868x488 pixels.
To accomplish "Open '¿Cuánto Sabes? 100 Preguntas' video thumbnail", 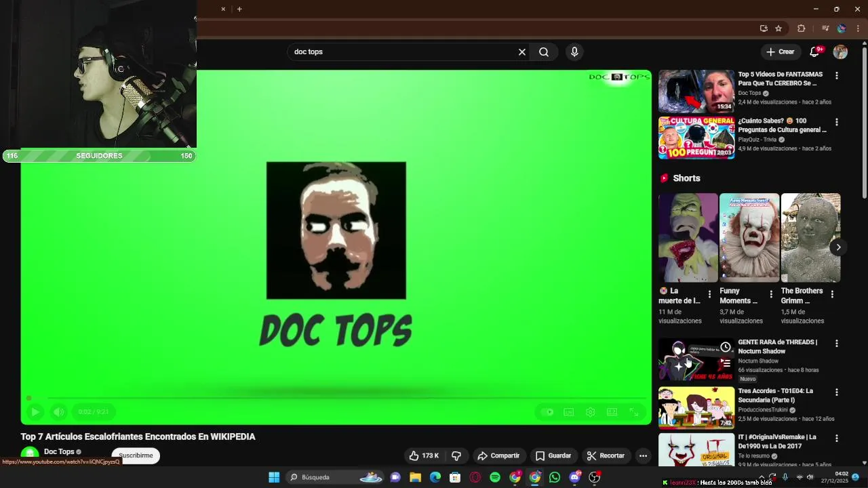I will click(696, 138).
